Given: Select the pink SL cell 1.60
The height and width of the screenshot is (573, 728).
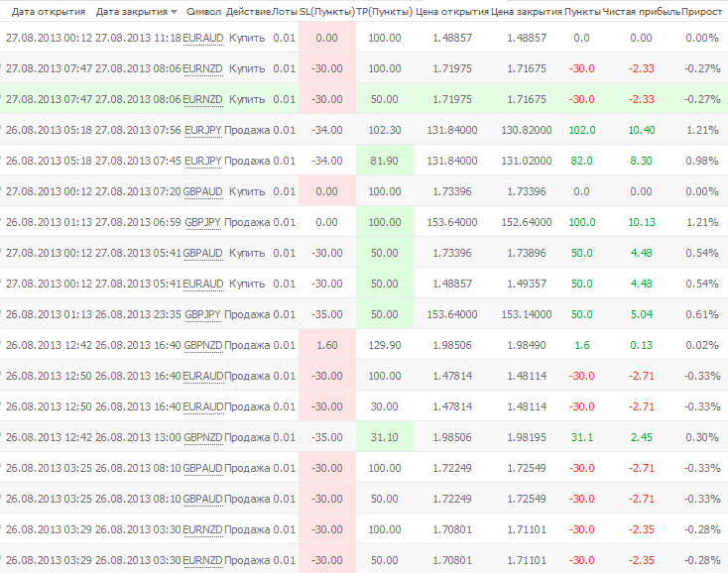Looking at the screenshot, I should coord(327,345).
